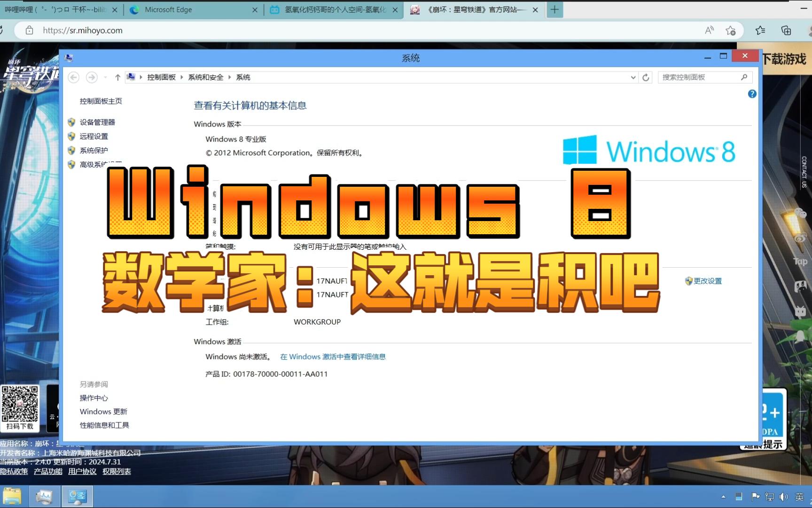The width and height of the screenshot is (812, 508).
Task: Open recent locations dropdown next to Forward
Action: click(105, 77)
